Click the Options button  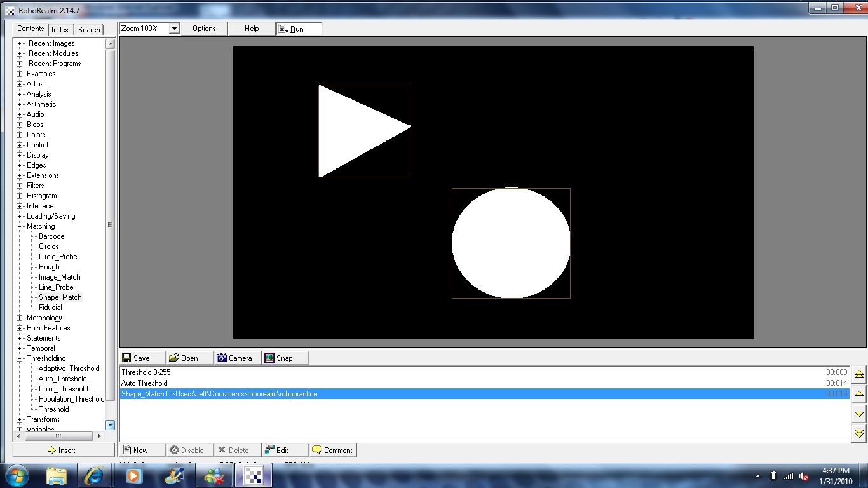(x=204, y=29)
